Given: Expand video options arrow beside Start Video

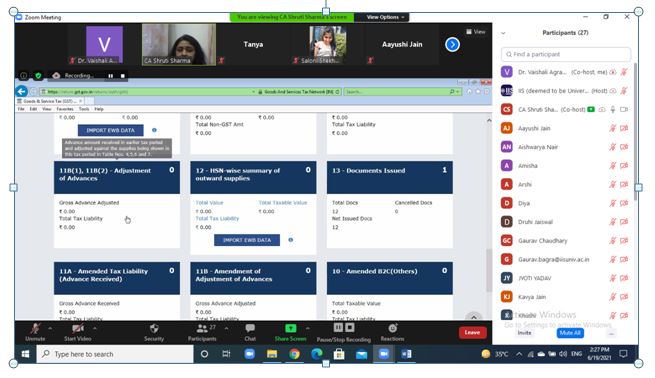Looking at the screenshot, I should pos(95,329).
